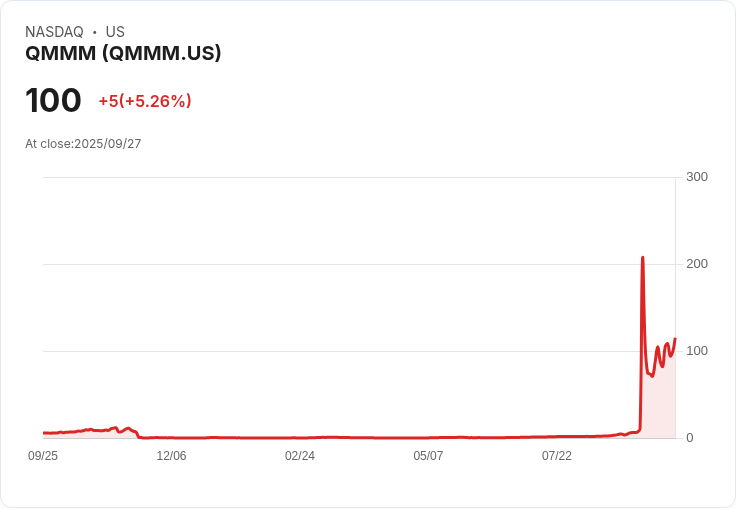The height and width of the screenshot is (508, 736).
Task: Select the 02/24 date on the x-axis
Action: pos(300,456)
